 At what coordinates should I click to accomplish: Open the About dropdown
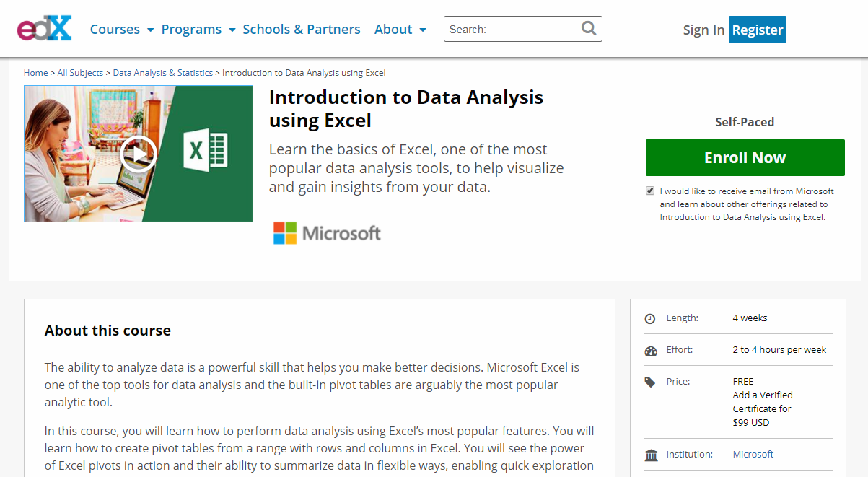(394, 29)
